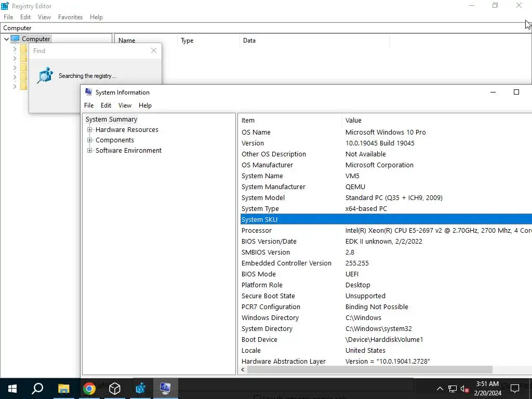Click the network tray icon
Screen dimensions: 532x399
(453, 389)
